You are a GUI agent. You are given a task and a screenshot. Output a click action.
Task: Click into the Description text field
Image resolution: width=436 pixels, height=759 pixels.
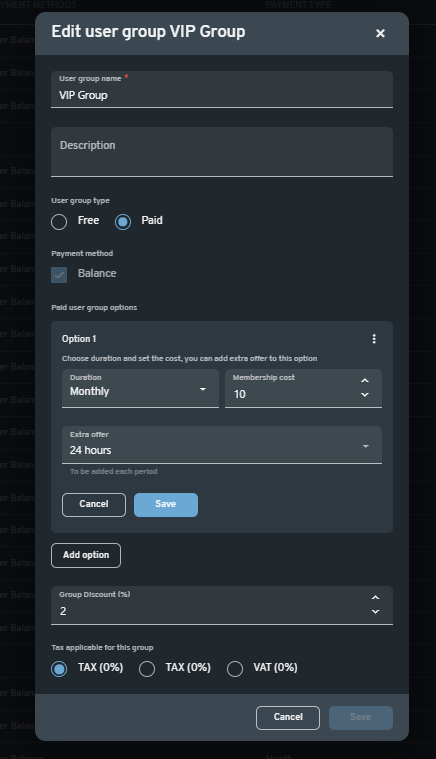click(222, 152)
